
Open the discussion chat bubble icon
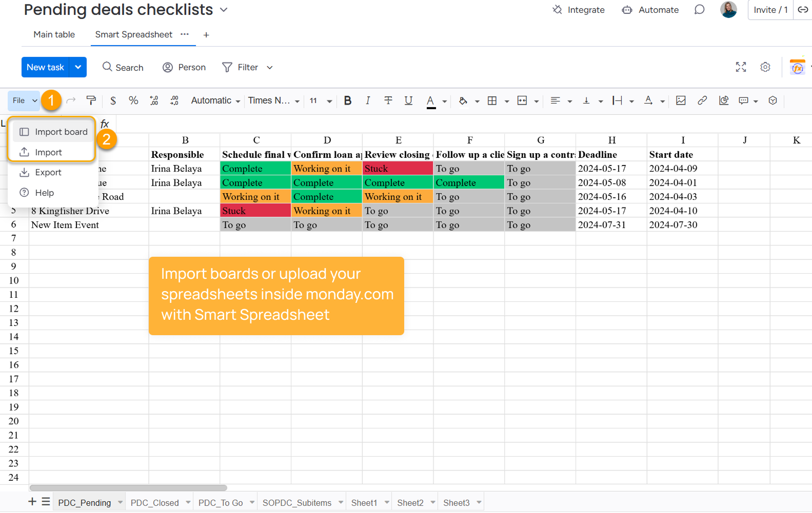pos(700,10)
